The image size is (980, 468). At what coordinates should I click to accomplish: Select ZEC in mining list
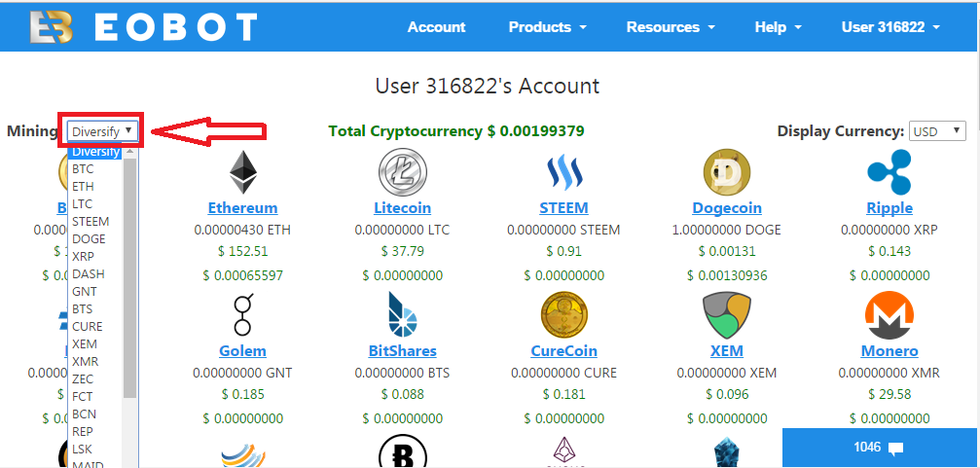click(95, 378)
